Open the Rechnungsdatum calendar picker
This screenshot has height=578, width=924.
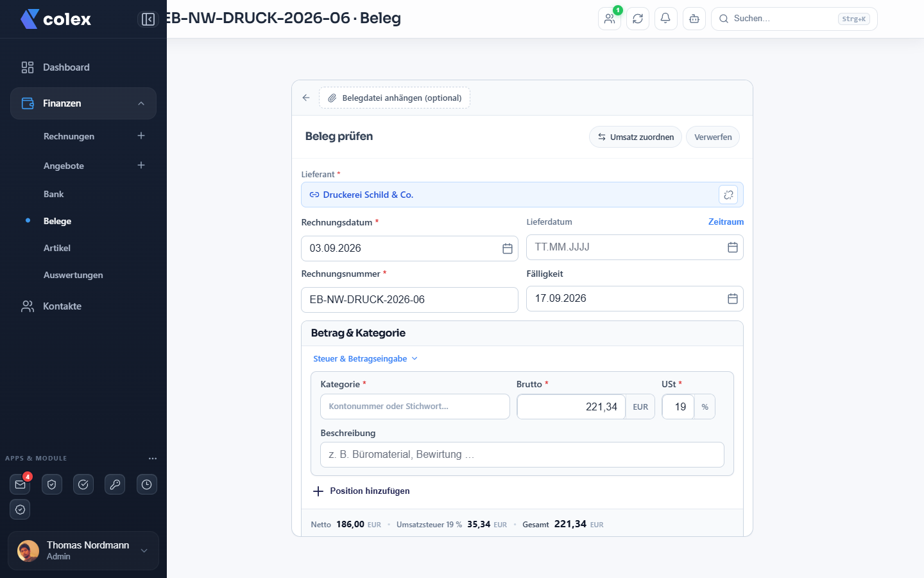(507, 249)
